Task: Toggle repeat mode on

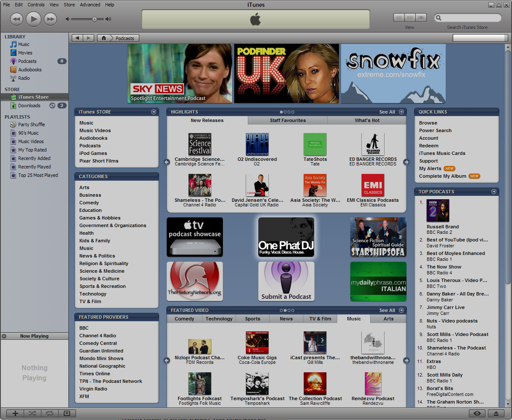Action: tap(50, 413)
